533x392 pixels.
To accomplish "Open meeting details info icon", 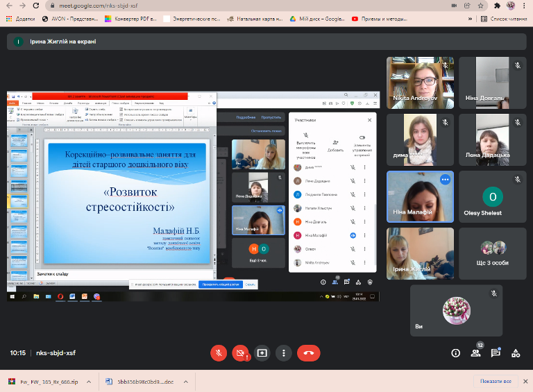I will click(455, 353).
